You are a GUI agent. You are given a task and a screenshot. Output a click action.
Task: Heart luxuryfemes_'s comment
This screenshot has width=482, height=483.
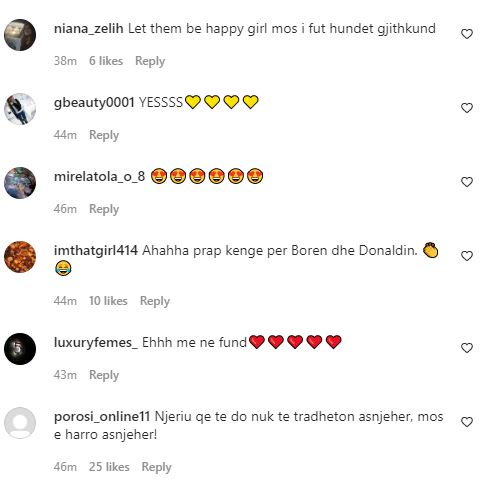(467, 348)
